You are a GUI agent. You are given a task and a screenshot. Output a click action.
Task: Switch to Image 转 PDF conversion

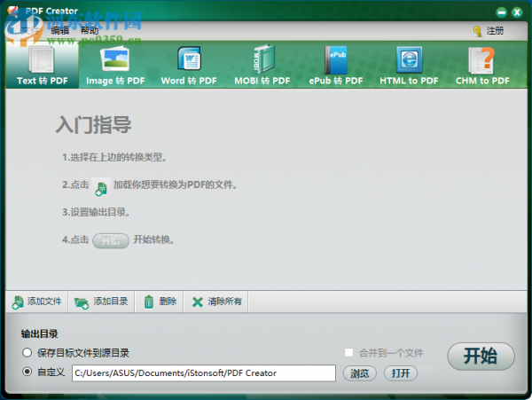(115, 66)
